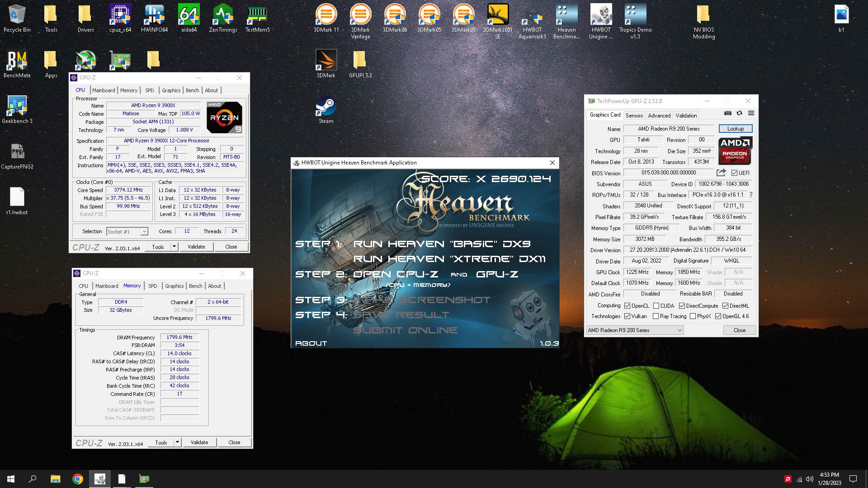
Task: Launch 3DMark06 desktop icon
Action: pyautogui.click(x=395, y=18)
